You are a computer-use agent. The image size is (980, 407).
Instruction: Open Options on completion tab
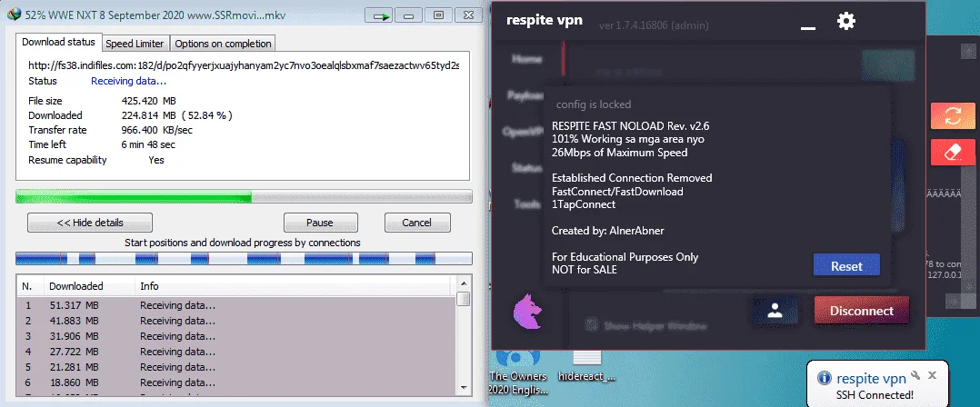pyautogui.click(x=223, y=43)
